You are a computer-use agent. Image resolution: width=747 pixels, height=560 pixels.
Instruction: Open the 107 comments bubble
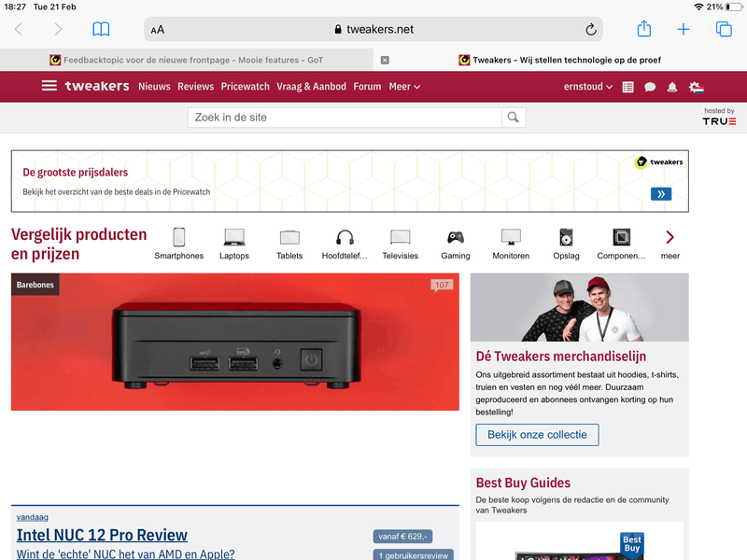[x=442, y=285]
